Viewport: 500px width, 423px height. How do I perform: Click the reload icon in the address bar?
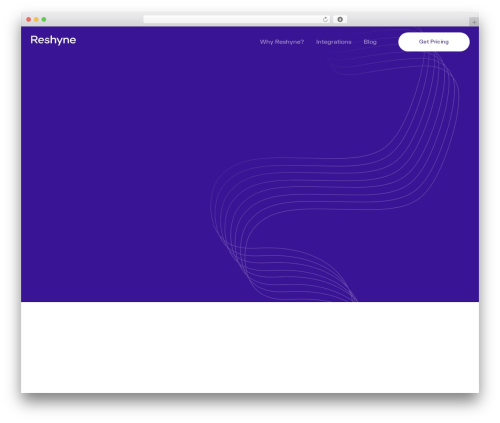point(325,19)
